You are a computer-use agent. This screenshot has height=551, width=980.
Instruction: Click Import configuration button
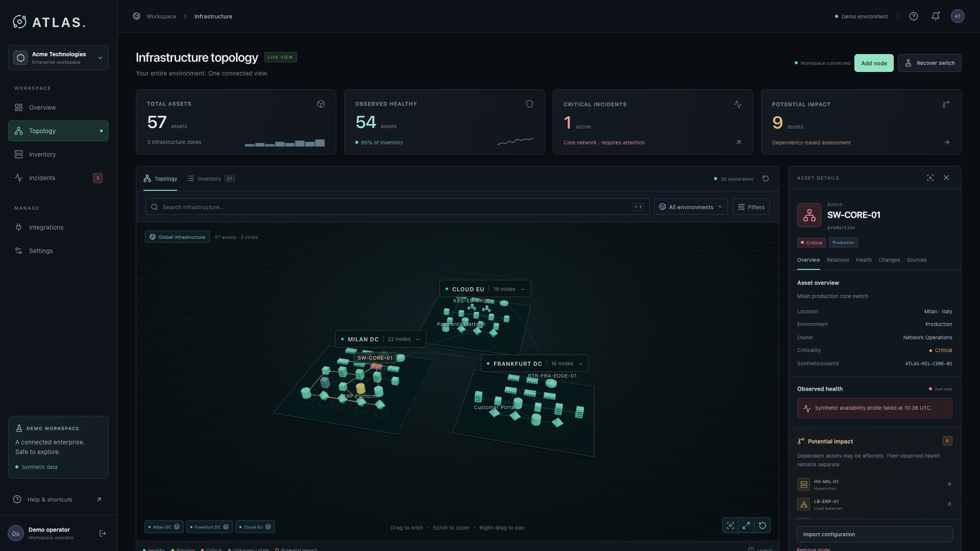click(x=874, y=534)
